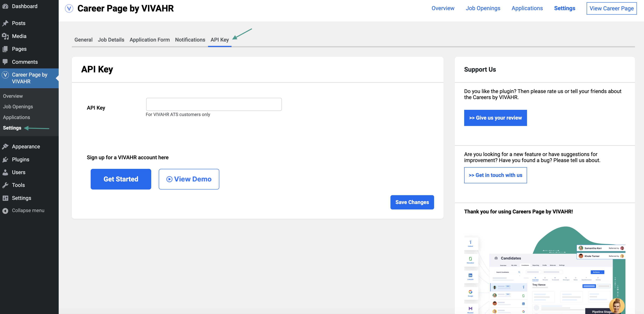
Task: Click the View Demo button
Action: (189, 179)
